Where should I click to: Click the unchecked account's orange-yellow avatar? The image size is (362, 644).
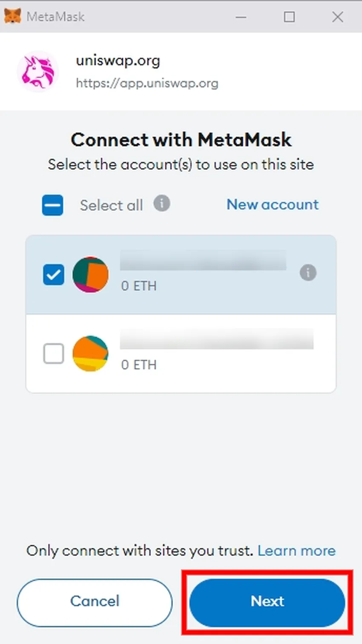point(90,354)
